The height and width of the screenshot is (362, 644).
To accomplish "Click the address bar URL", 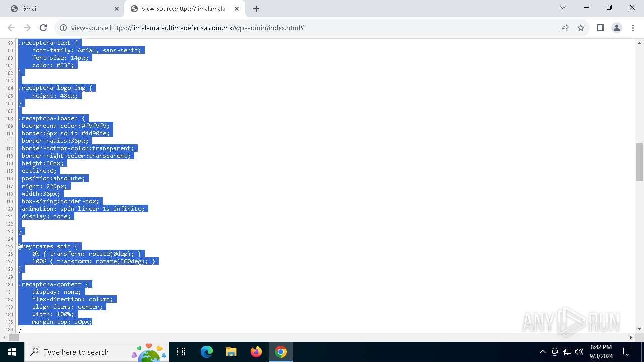I will pyautogui.click(x=188, y=28).
